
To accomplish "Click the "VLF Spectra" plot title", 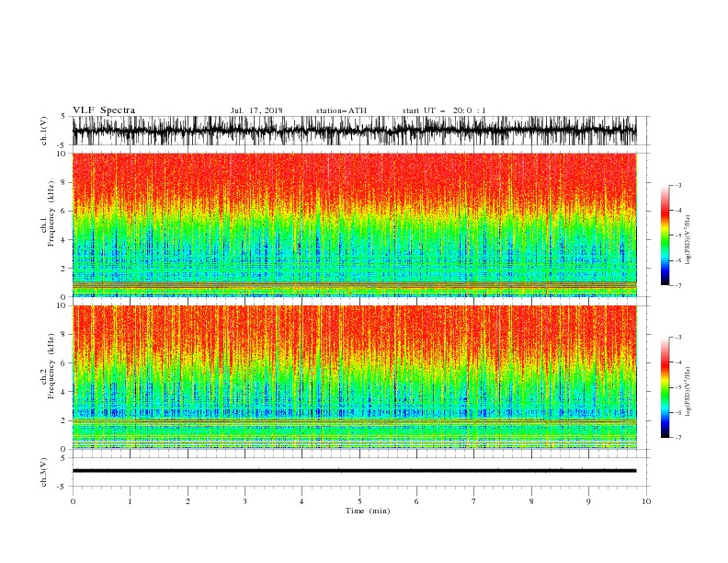I will tap(104, 110).
